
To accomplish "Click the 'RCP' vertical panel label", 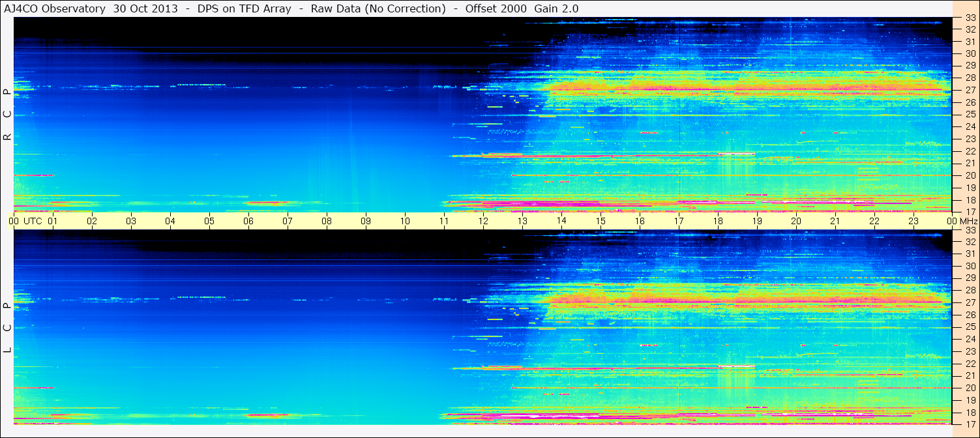I will click(x=7, y=115).
